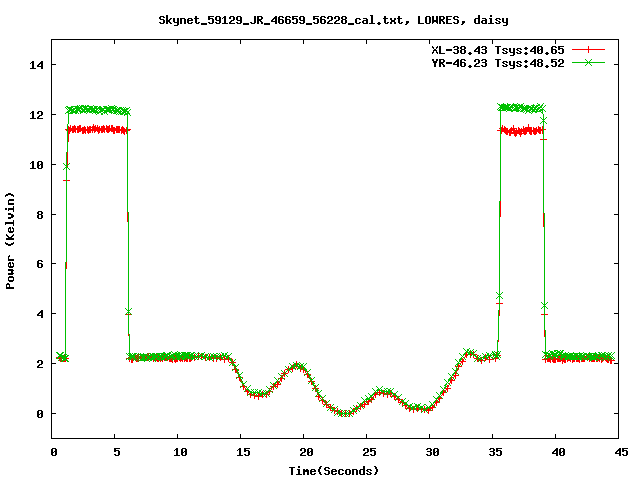Click the x-axis tick label 40
This screenshot has height=480, width=640.
click(x=558, y=452)
